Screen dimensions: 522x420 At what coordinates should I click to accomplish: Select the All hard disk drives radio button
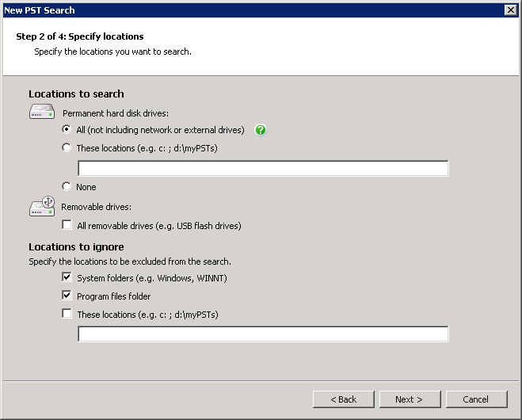tap(67, 130)
